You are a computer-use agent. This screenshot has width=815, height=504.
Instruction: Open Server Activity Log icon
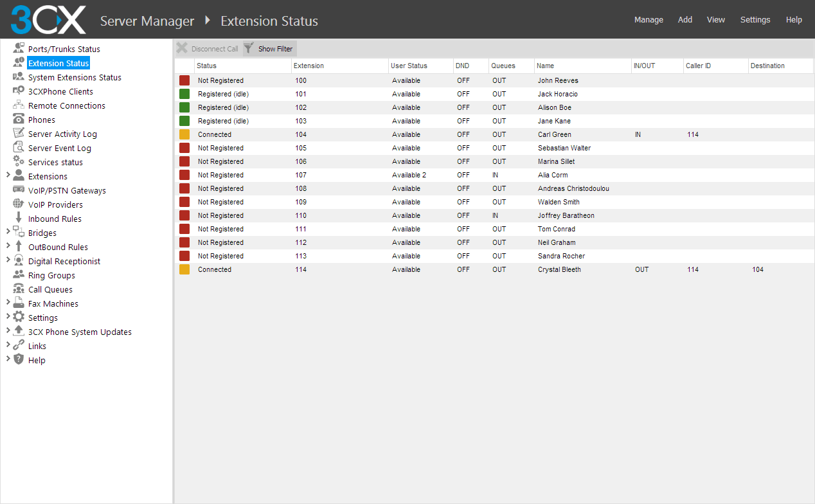(x=19, y=134)
